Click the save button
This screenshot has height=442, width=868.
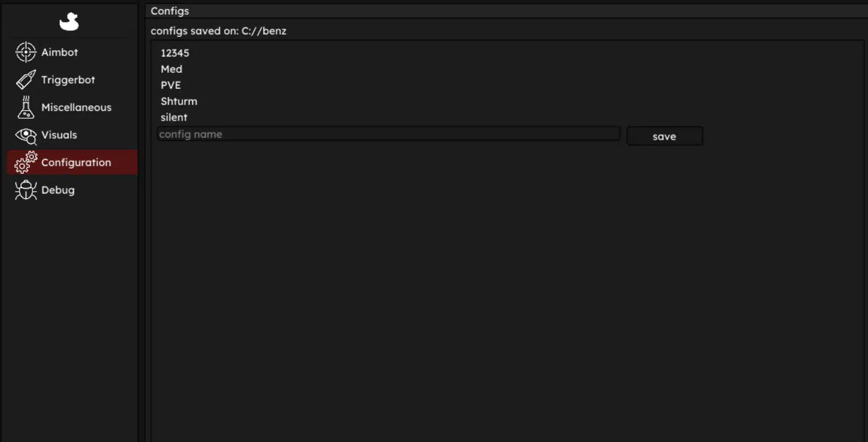[665, 136]
